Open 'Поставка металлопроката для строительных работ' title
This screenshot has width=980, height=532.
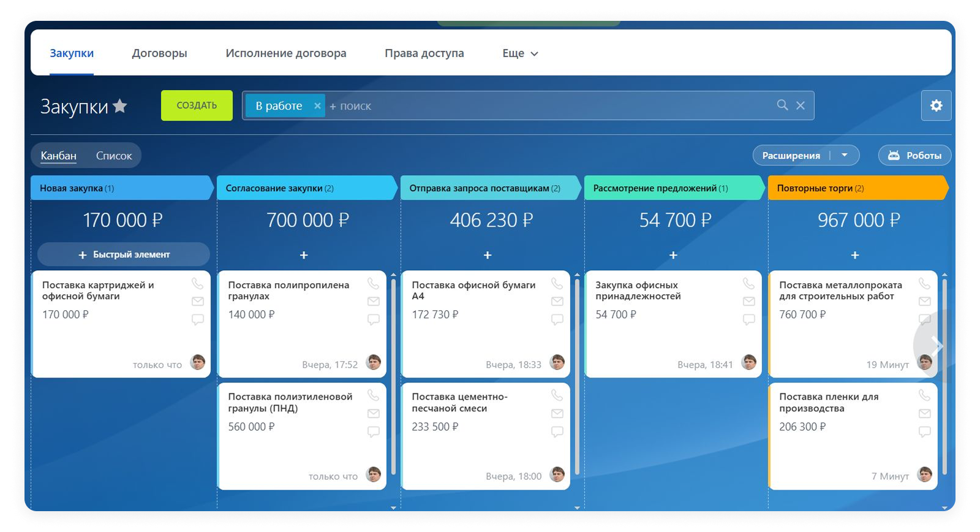(x=840, y=291)
